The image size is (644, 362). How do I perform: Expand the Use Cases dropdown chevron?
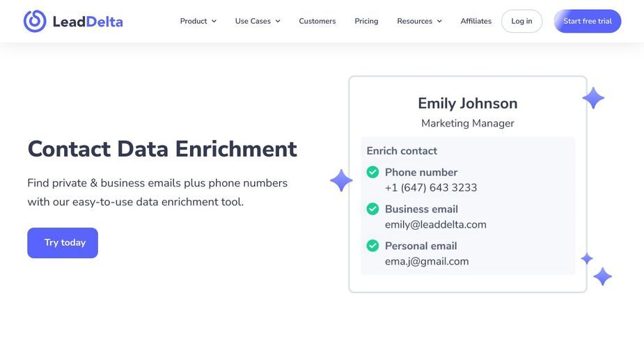pyautogui.click(x=278, y=21)
